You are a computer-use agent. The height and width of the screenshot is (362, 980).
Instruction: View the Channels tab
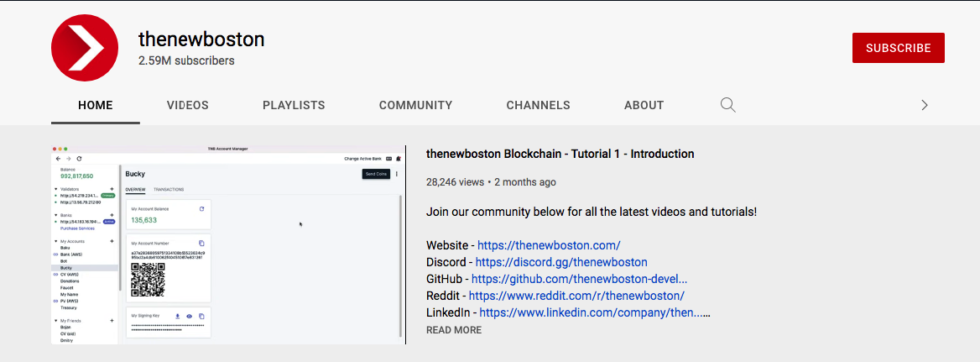[538, 106]
